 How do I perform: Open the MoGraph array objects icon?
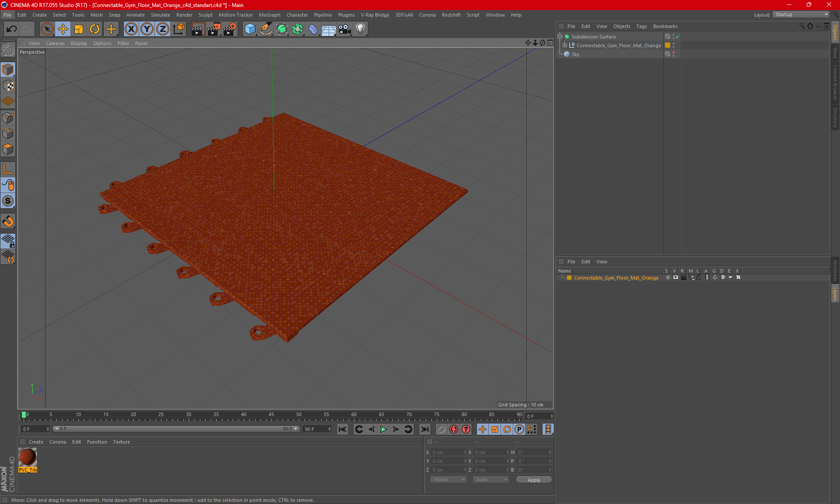coord(297,29)
